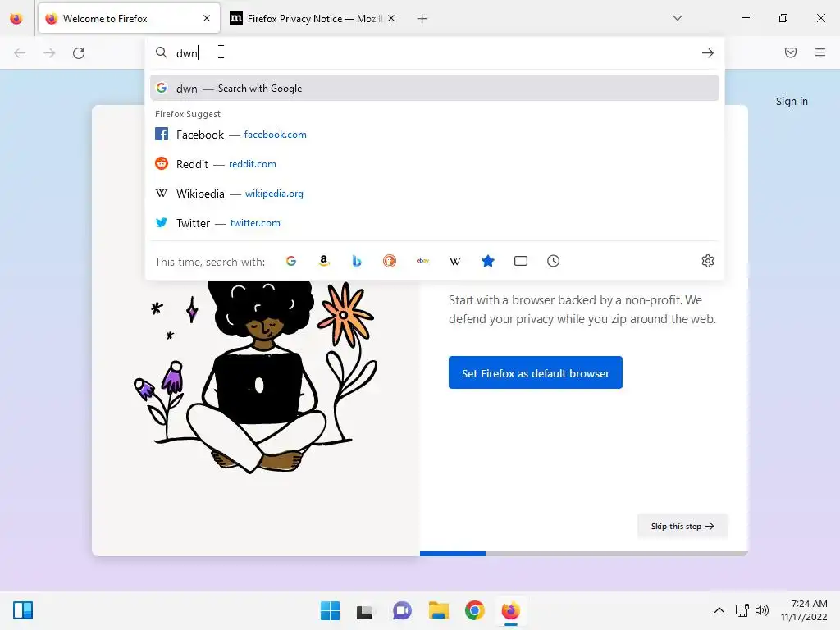Search with Bing one-off icon
840x630 pixels.
(x=357, y=261)
